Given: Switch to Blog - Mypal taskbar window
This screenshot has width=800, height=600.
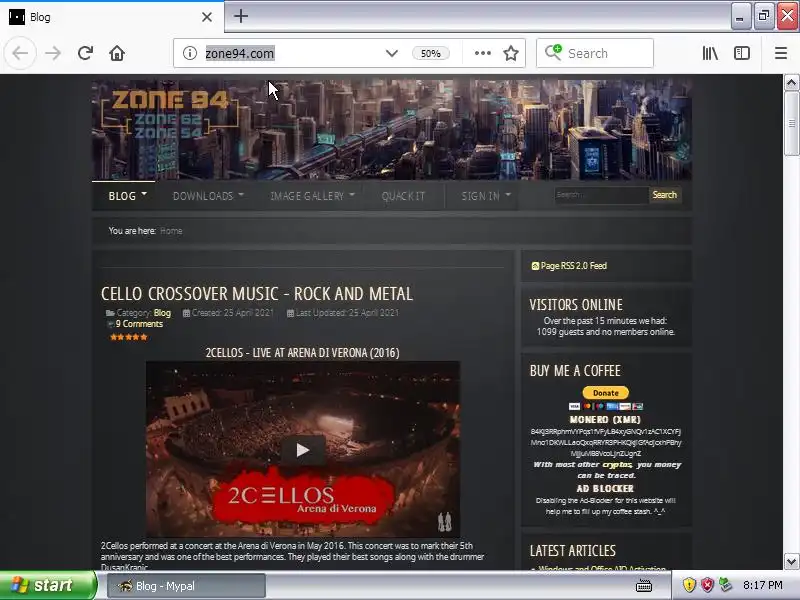Looking at the screenshot, I should (186, 586).
